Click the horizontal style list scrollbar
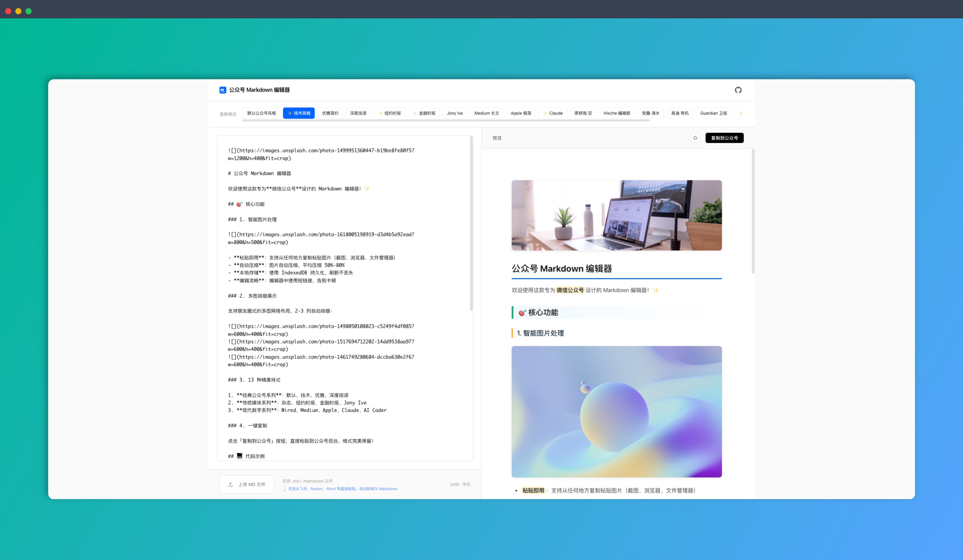 [x=446, y=120]
